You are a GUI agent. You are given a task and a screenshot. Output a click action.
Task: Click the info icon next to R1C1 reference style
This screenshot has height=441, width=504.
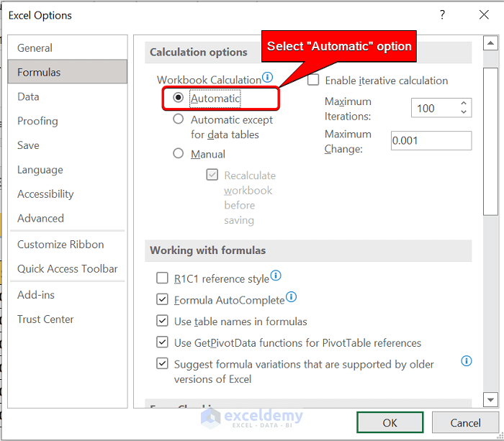(276, 276)
